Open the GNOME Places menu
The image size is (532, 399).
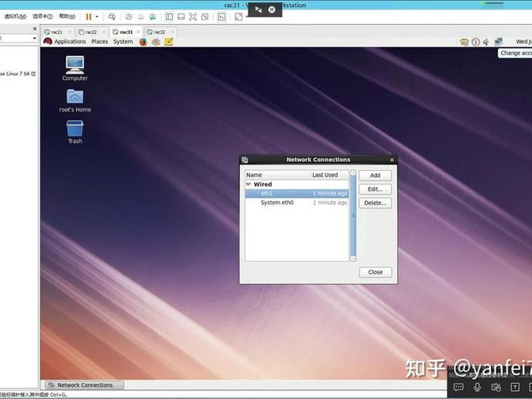coord(99,41)
